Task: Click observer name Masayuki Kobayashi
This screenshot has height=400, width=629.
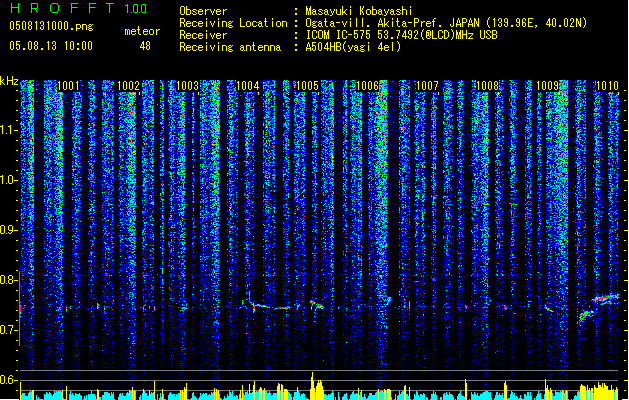Action: coord(359,11)
